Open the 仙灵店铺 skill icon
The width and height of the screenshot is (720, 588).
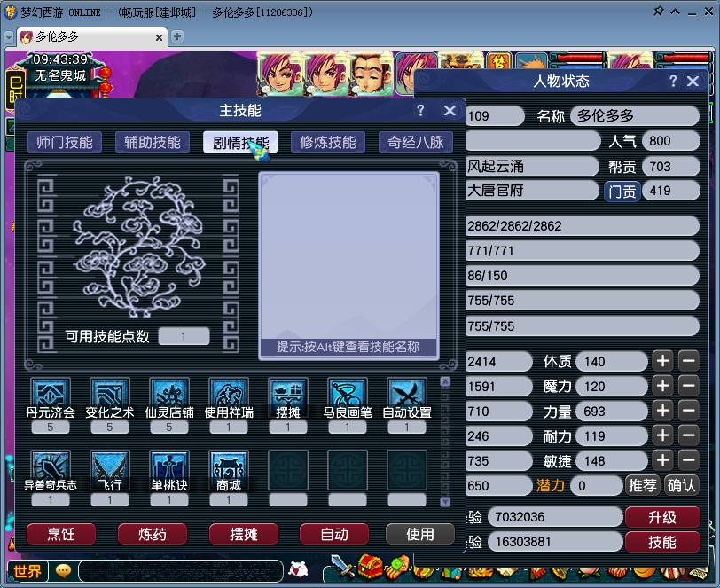pyautogui.click(x=169, y=396)
